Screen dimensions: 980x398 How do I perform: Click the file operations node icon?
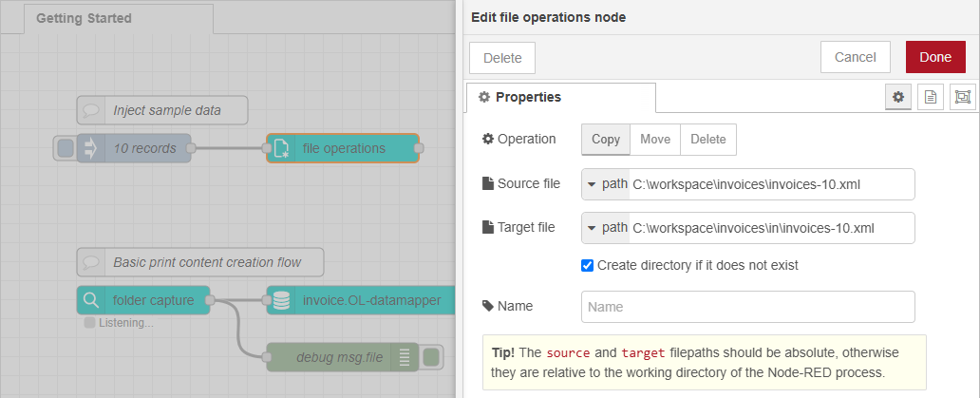pyautogui.click(x=281, y=148)
